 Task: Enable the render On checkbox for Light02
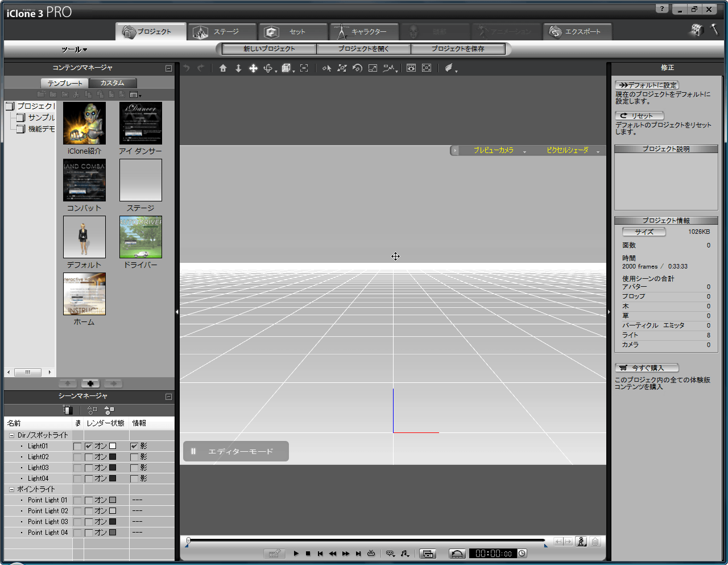tap(89, 457)
